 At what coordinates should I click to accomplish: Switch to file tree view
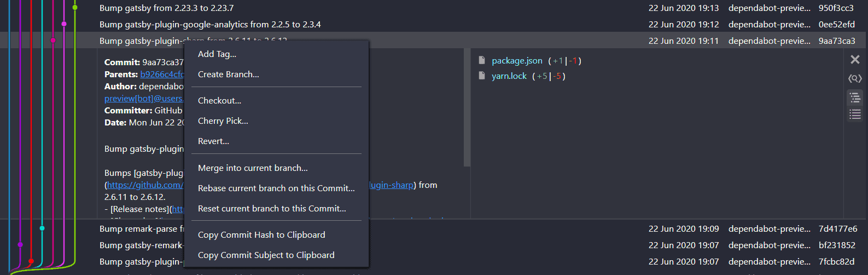click(855, 98)
